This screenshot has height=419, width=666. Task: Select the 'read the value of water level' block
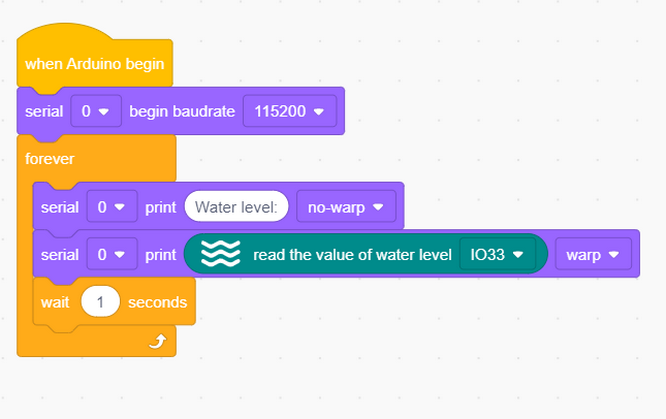point(352,255)
